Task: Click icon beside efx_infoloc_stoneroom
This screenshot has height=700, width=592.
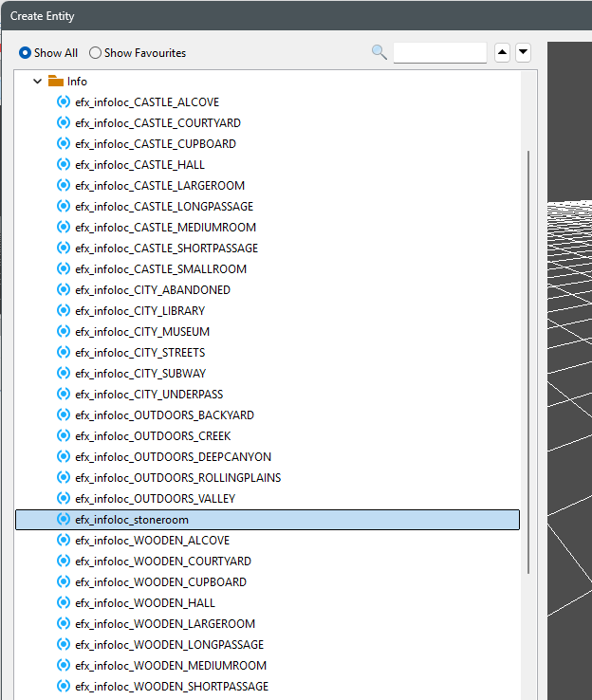Action: pyautogui.click(x=64, y=519)
